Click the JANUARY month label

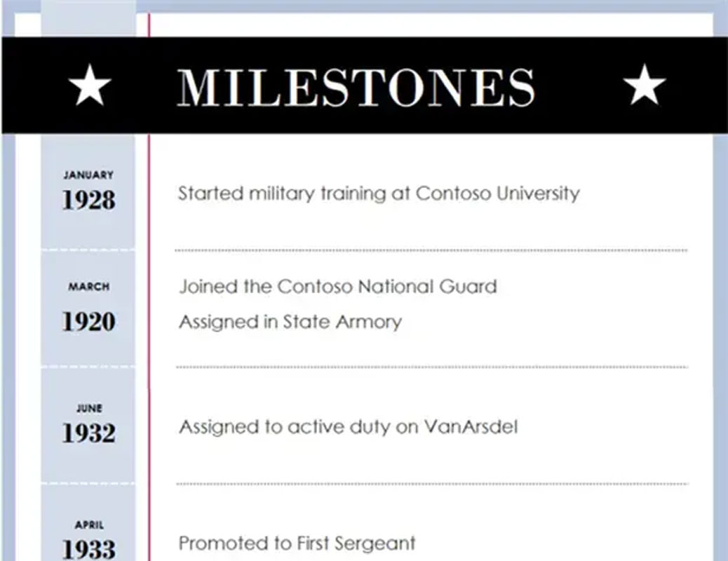(x=88, y=175)
